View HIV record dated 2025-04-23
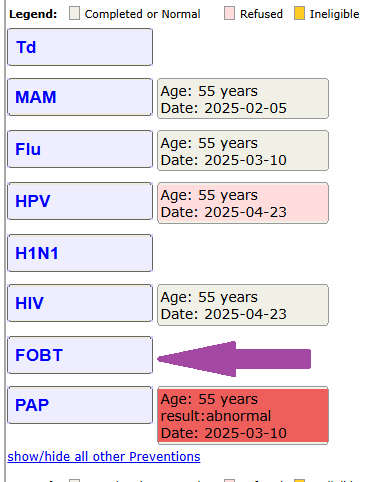367x482 pixels. click(x=243, y=305)
